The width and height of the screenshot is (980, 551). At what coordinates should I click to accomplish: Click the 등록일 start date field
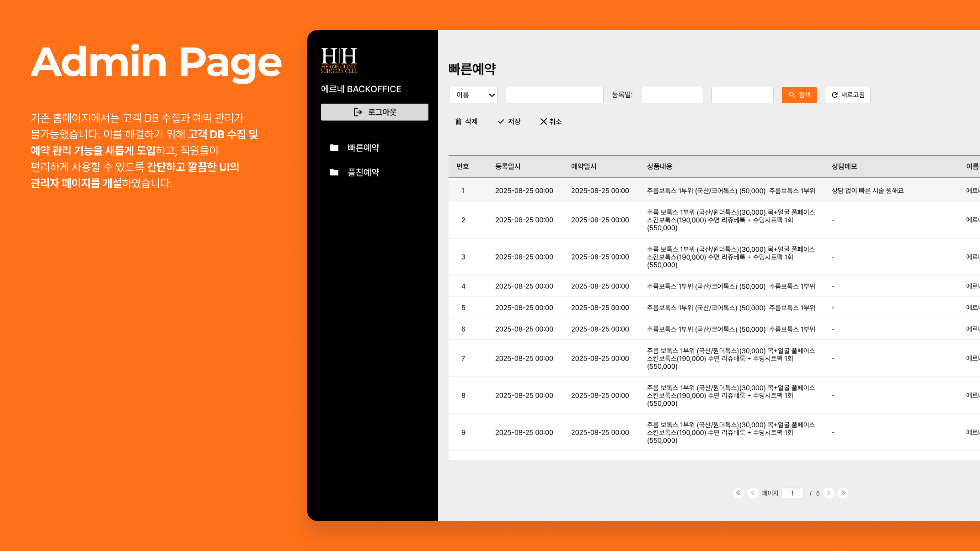672,95
